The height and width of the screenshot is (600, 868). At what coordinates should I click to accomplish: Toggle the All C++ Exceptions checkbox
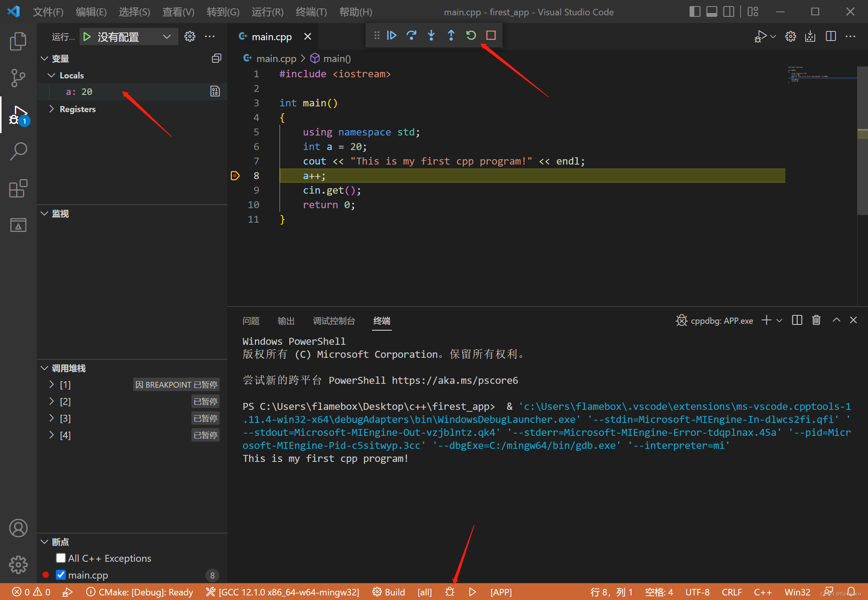pyautogui.click(x=61, y=558)
